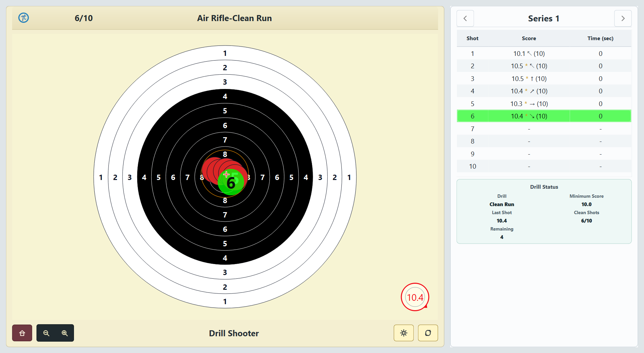Select shot 1 row with 10.1 score
Viewport: 644px width, 353px height.
(544, 54)
